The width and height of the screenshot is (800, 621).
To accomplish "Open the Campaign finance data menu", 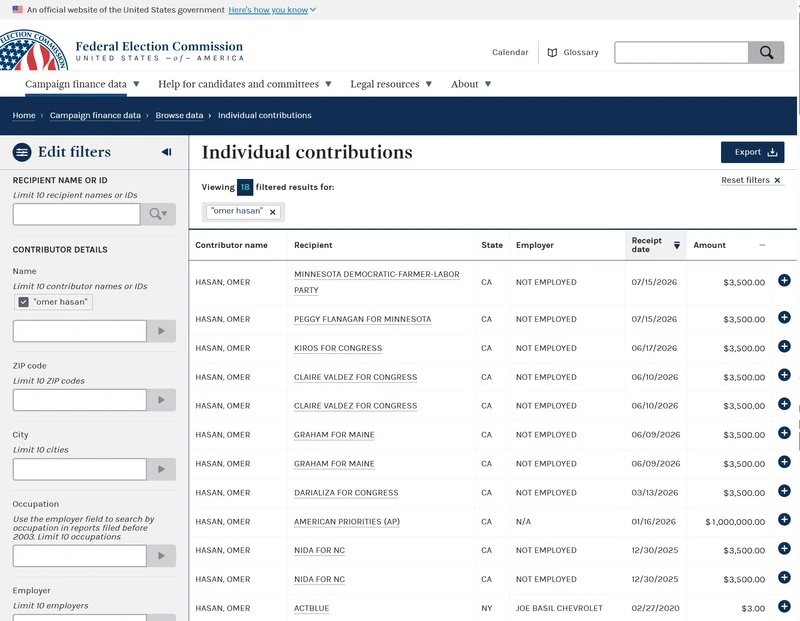I will click(x=82, y=84).
